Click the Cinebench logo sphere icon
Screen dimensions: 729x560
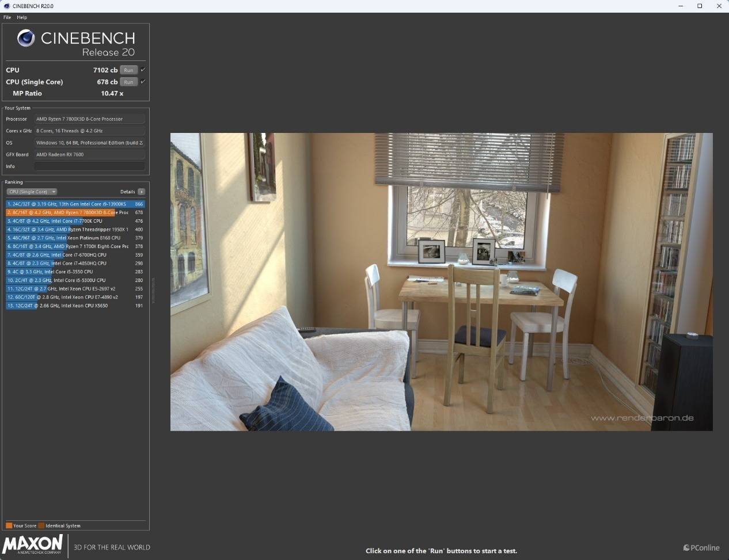coord(26,38)
